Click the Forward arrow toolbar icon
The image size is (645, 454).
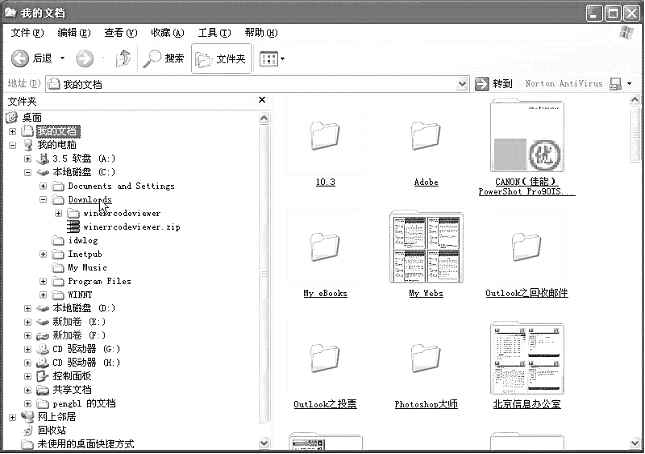click(84, 58)
